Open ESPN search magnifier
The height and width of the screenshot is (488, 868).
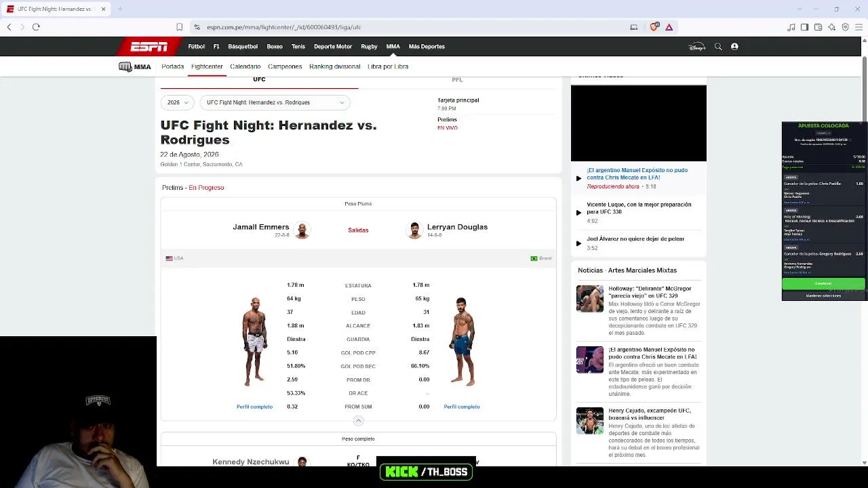point(718,47)
